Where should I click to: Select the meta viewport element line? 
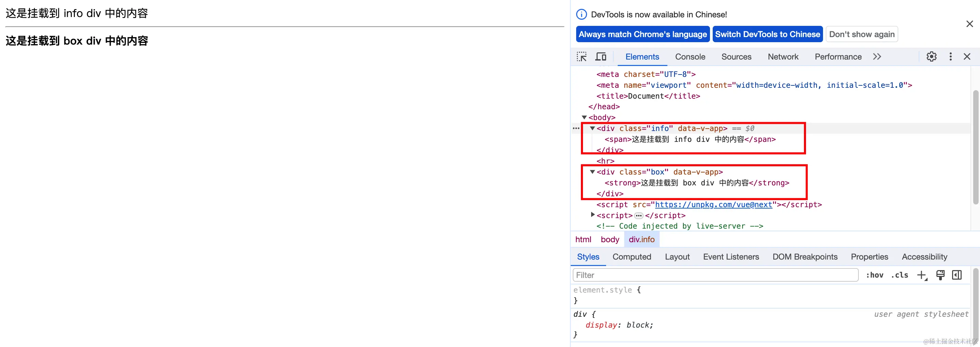(x=754, y=85)
